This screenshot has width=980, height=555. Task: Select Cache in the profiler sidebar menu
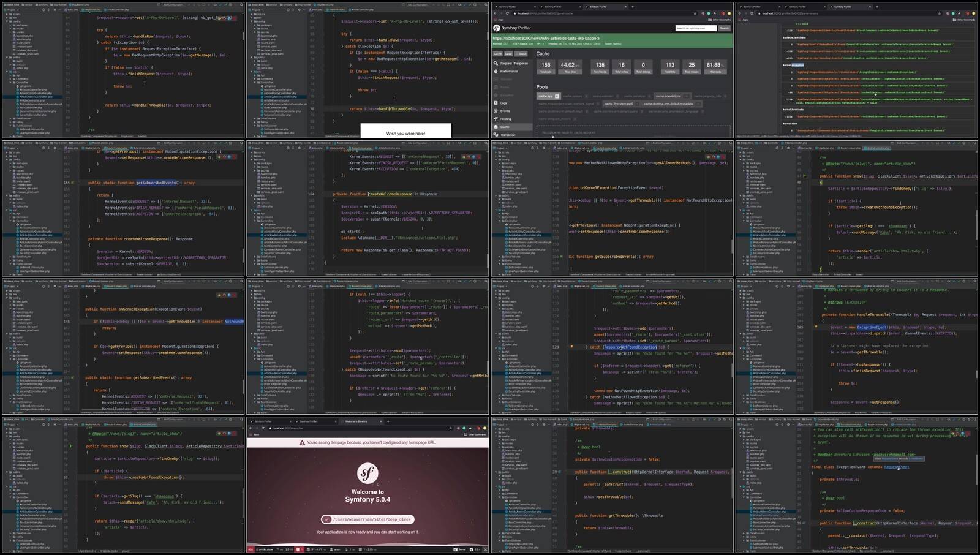point(512,127)
